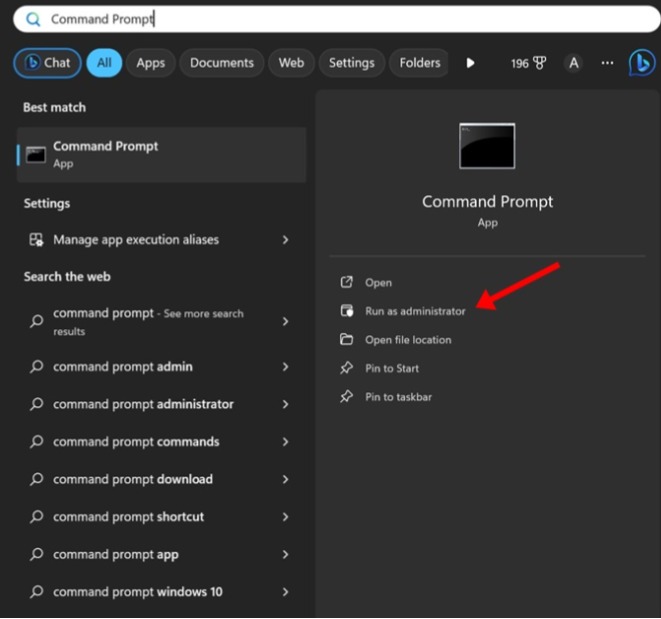Expand the command prompt admin suggestion arrow
Viewport: 661px width, 619px height.
pyautogui.click(x=286, y=367)
